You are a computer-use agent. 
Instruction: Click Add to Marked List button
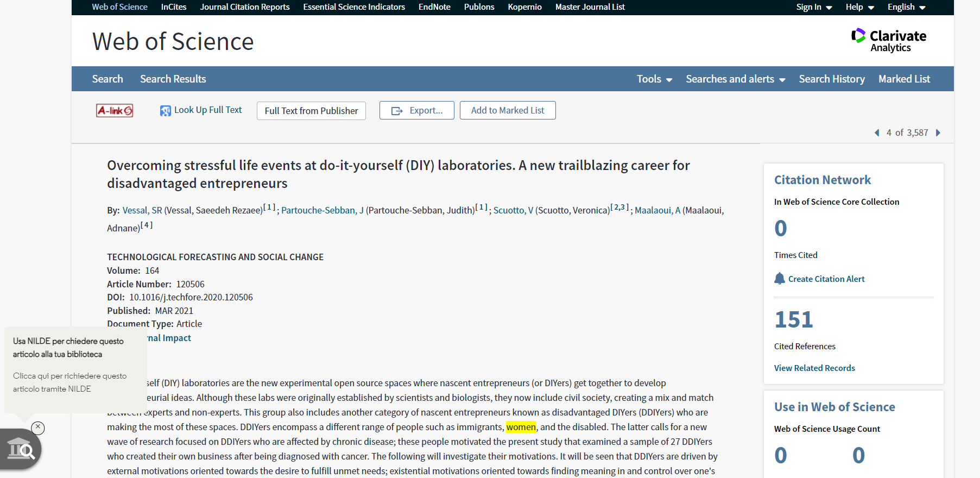[x=508, y=110]
